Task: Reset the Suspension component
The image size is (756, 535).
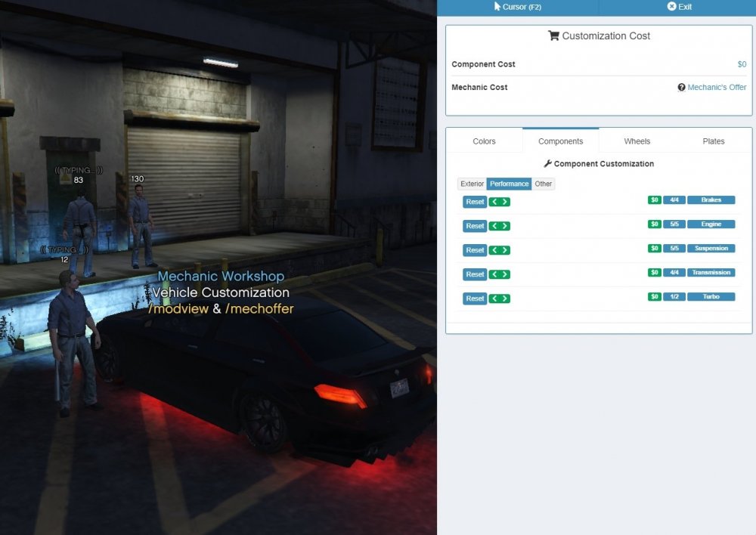Action: point(475,250)
